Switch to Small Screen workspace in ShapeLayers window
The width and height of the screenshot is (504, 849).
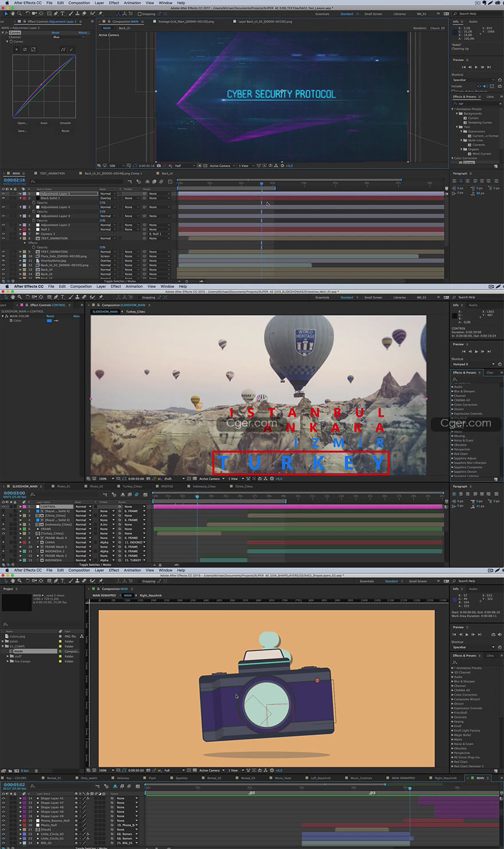pos(418,581)
